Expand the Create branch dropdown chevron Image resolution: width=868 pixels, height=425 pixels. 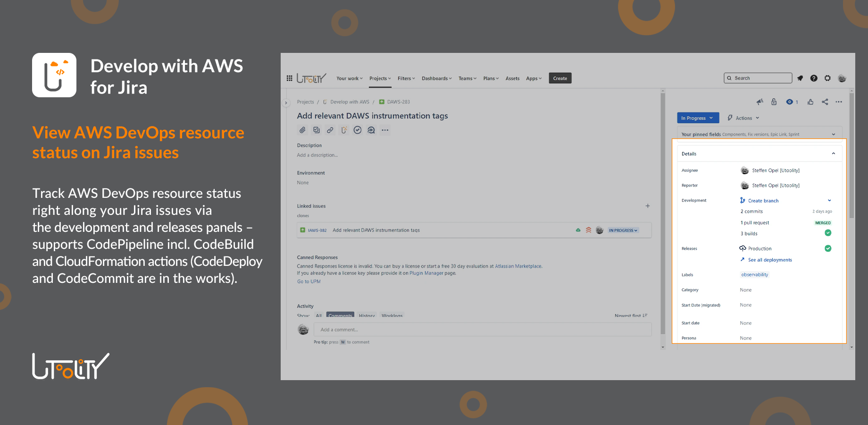pos(829,200)
